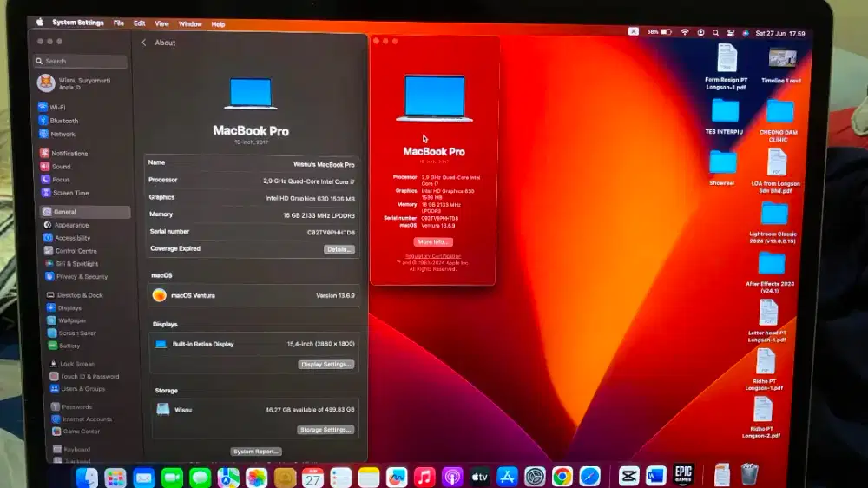Open Display Settings button

point(326,365)
